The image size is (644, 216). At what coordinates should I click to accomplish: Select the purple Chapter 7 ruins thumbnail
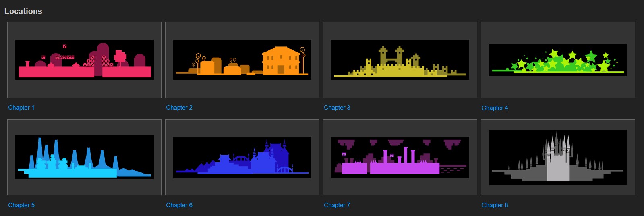pos(400,157)
